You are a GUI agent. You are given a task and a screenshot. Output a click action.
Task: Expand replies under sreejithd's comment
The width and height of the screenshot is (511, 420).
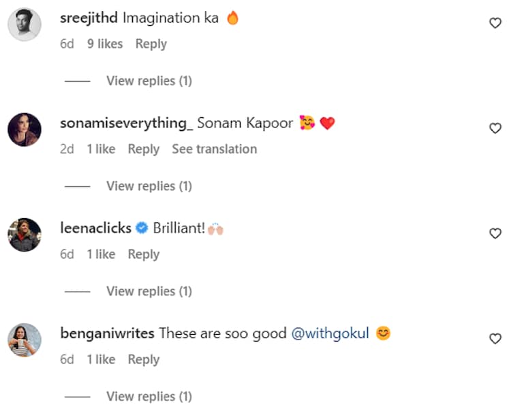[149, 81]
